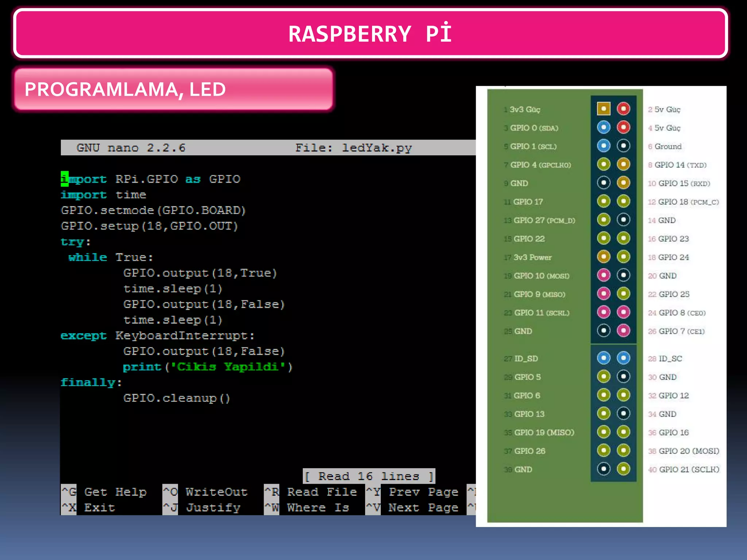Click the blue pin 5 GPIO 1 (SCL)

coord(604,146)
